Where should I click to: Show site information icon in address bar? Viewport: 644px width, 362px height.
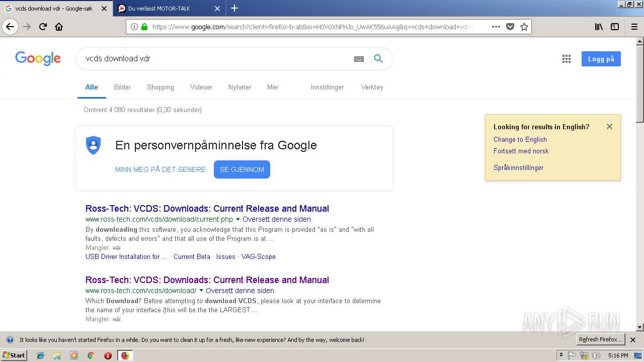(x=134, y=27)
